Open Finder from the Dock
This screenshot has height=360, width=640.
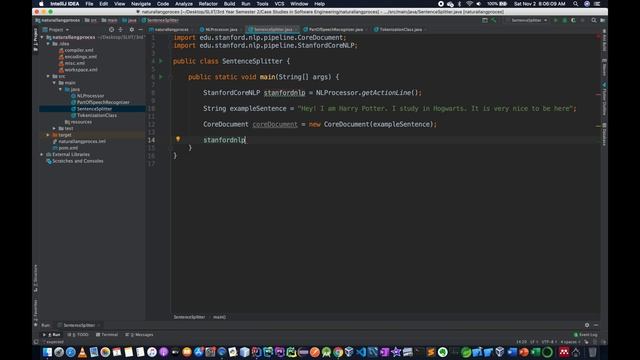pos(47,352)
